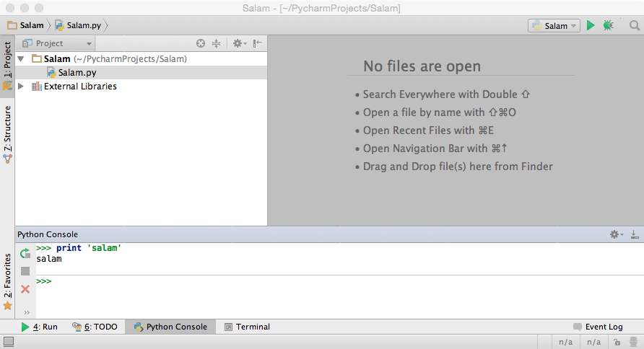Close the console with red X icon
Viewport: 644px width, 349px height.
coord(25,289)
